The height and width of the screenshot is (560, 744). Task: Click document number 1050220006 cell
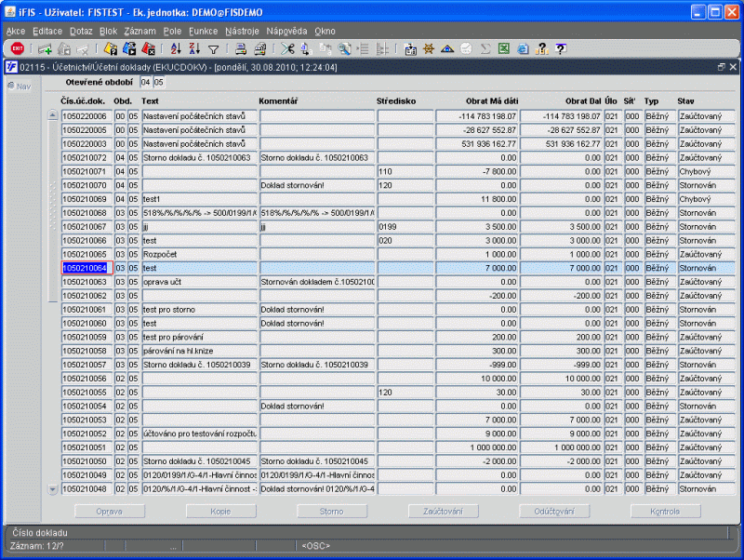(86, 116)
